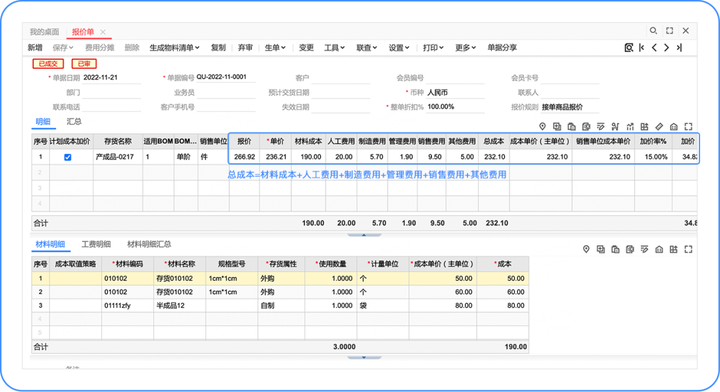Select the material row named 半成品12
The width and height of the screenshot is (720, 392).
coord(280,306)
